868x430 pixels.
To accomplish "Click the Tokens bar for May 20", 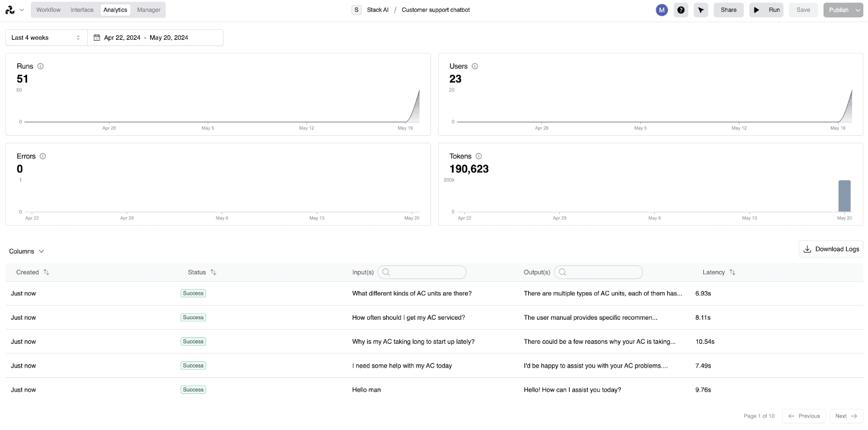I will 845,196.
